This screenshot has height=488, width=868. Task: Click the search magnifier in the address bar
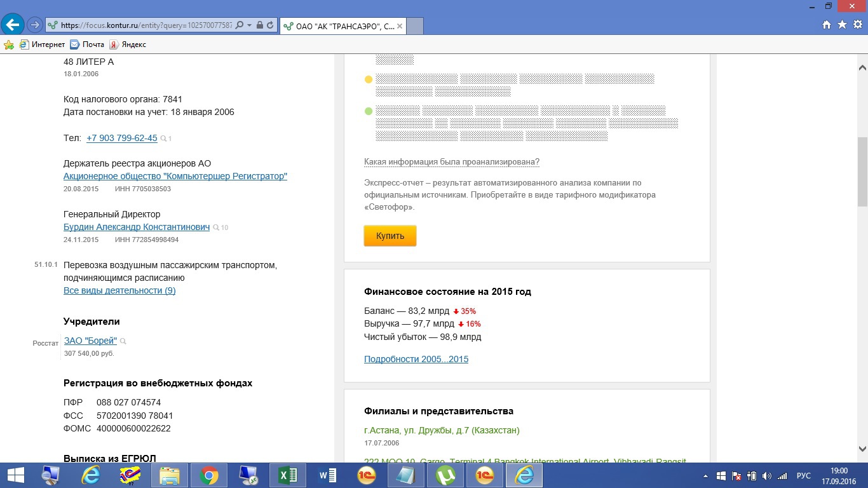pos(240,25)
